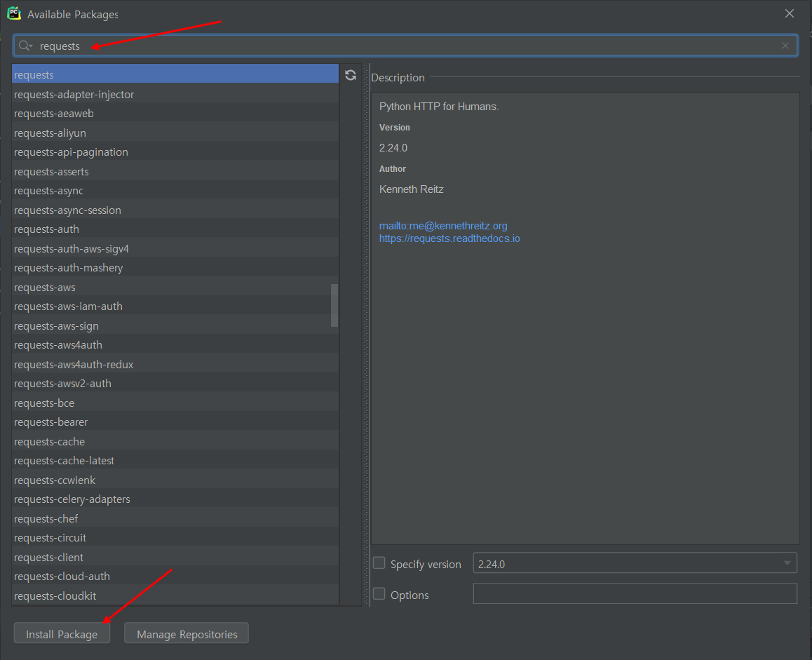This screenshot has width=812, height=660.
Task: Close the Available Packages dialog
Action: coord(790,13)
